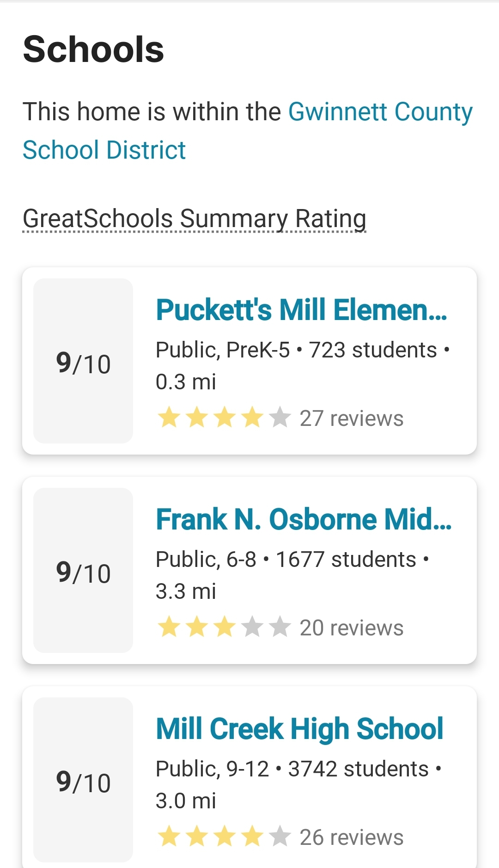This screenshot has height=868, width=499.
Task: Click the first star of Mill Creek rating
Action: click(x=169, y=837)
